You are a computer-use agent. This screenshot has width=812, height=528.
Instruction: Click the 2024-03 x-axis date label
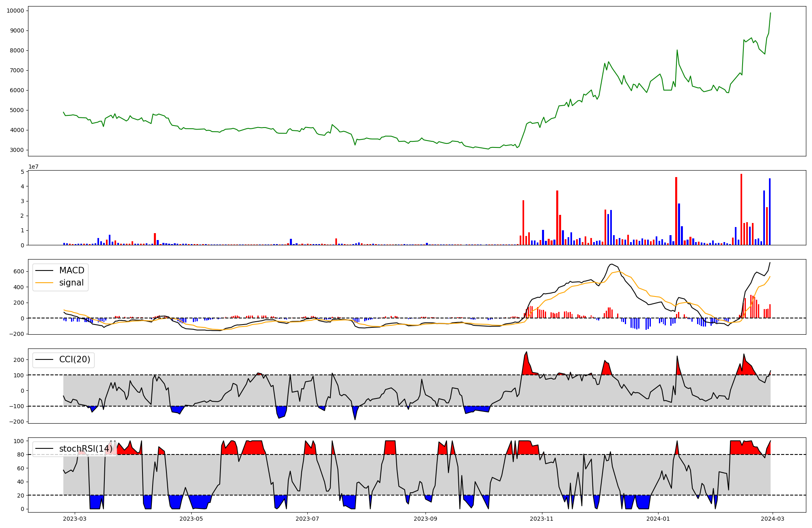coord(772,518)
